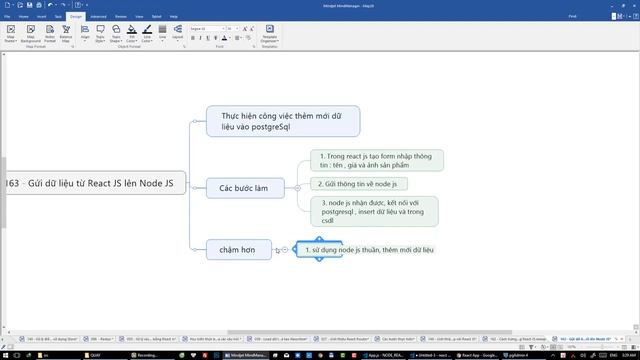Image resolution: width=640 pixels, height=360 pixels.
Task: Save the current map
Action: (29, 5)
